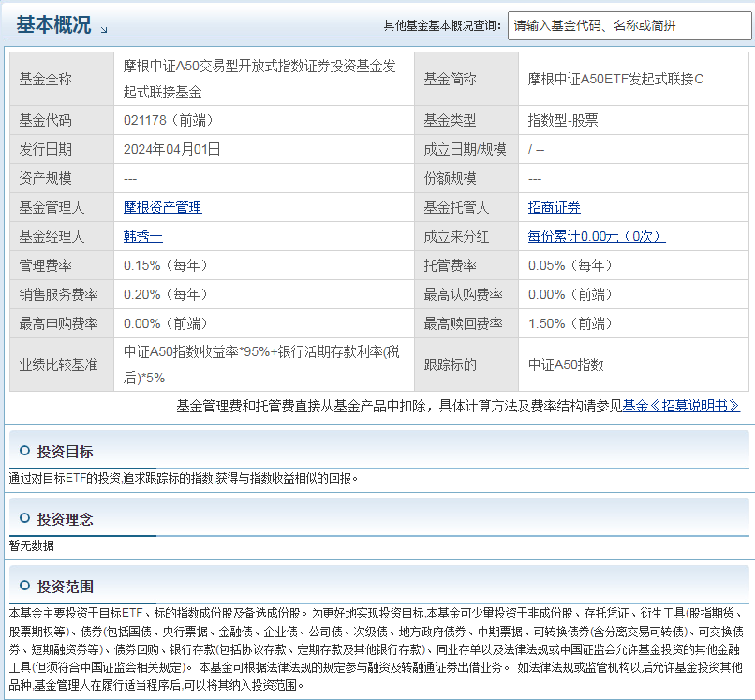Click the 基金代码 label cell

click(x=62, y=120)
